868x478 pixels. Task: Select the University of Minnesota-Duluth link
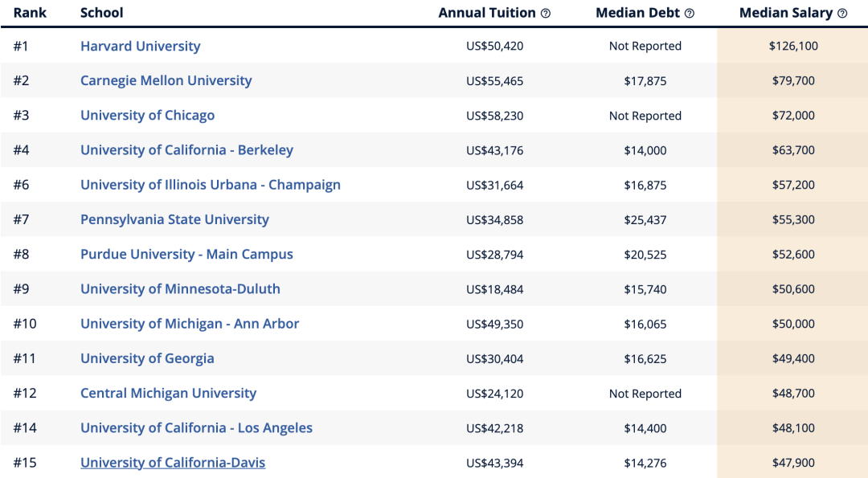tap(180, 288)
